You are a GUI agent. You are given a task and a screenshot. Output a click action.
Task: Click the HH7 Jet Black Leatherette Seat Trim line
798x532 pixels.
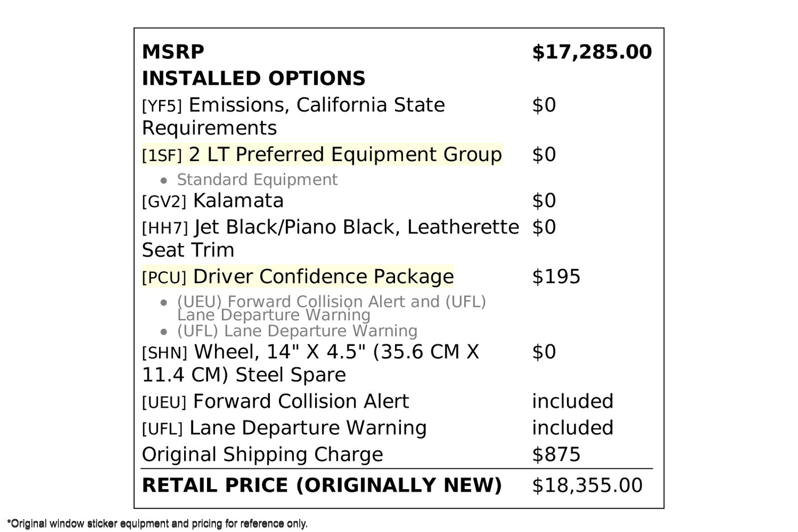(330, 227)
